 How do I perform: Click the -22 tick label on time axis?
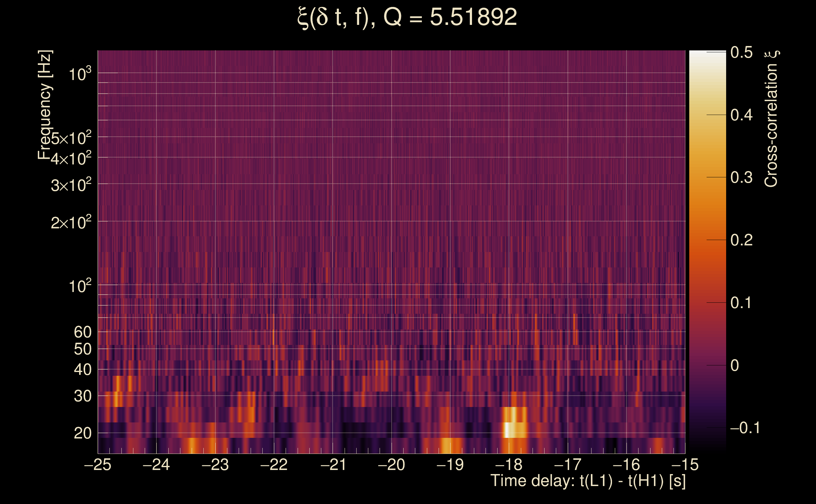(274, 465)
